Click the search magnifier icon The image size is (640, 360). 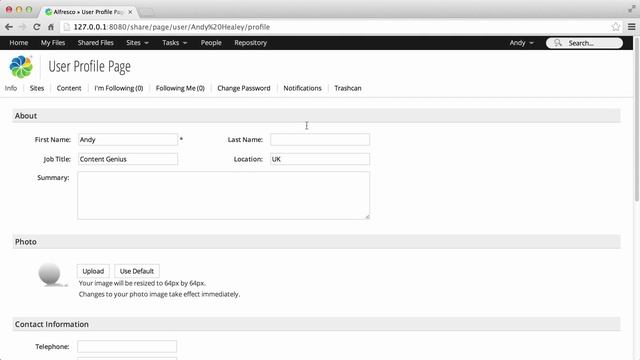(x=558, y=43)
